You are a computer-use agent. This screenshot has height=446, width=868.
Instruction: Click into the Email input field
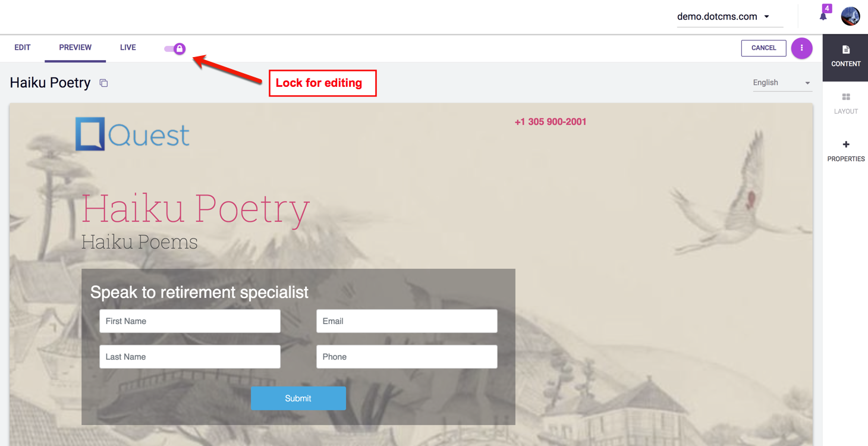407,321
